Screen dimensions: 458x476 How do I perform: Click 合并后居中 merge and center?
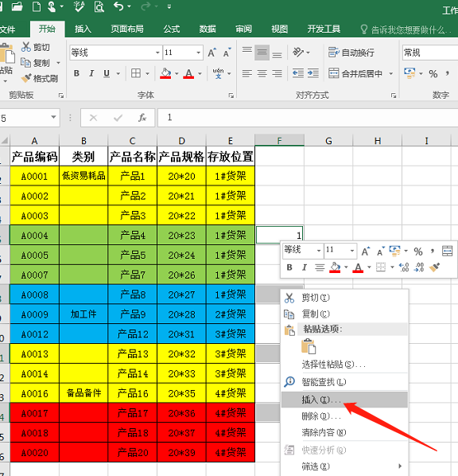[355, 73]
